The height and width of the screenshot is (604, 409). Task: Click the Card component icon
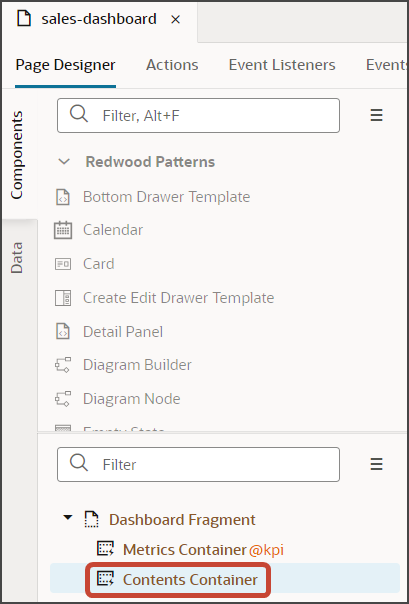(63, 264)
